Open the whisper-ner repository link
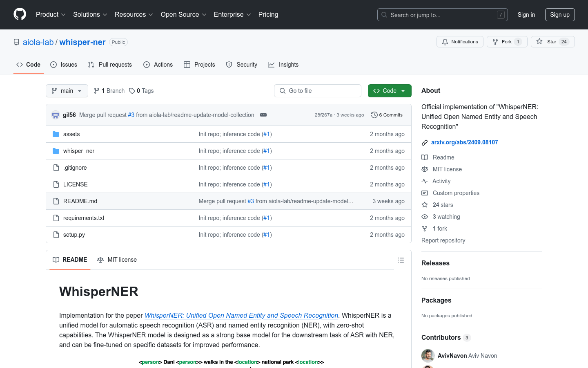 [x=82, y=42]
